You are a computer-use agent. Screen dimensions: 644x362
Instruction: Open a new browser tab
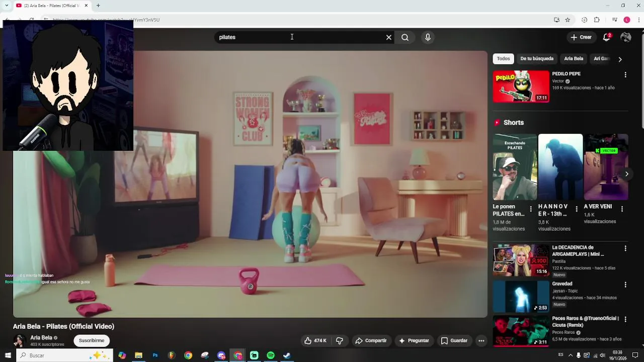pyautogui.click(x=98, y=6)
